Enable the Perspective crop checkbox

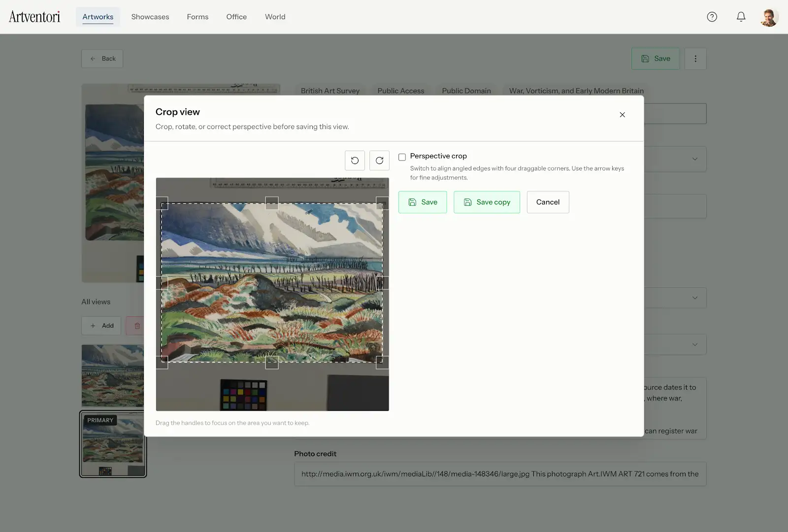pos(402,157)
